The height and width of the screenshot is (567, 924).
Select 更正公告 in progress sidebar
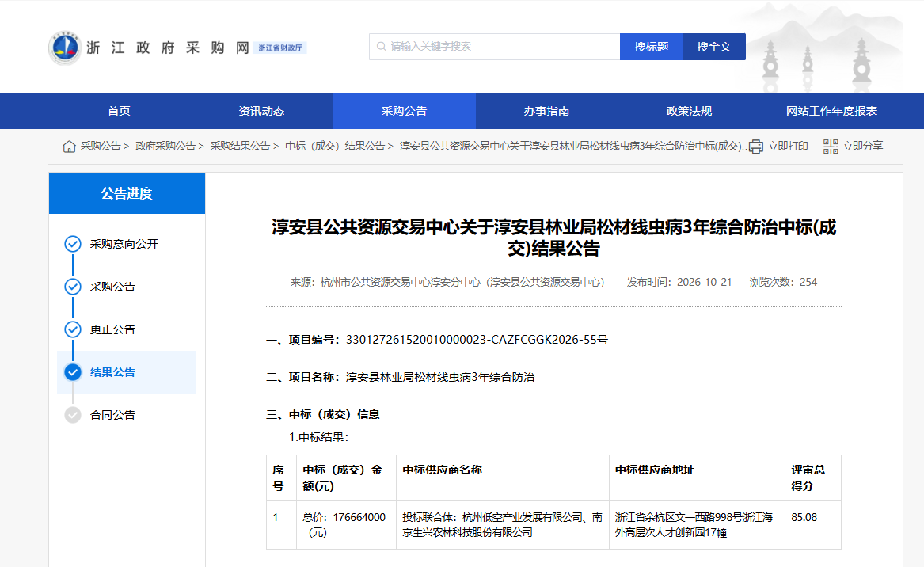[x=112, y=329]
